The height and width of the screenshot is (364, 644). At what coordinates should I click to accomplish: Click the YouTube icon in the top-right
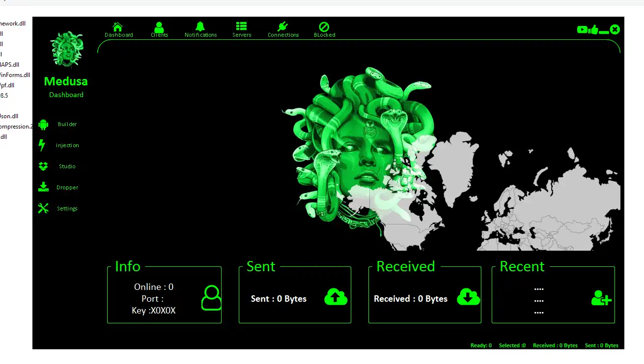(x=581, y=29)
